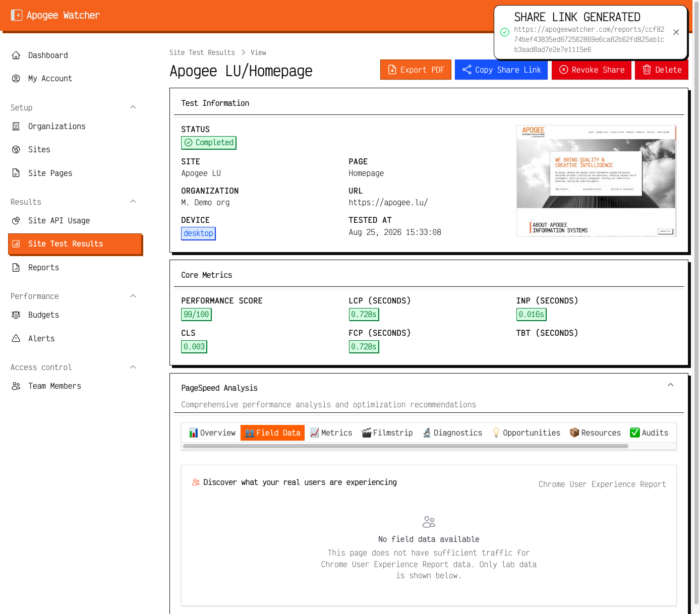700x614 pixels.
Task: Open the Diagnostics tab
Action: [452, 433]
